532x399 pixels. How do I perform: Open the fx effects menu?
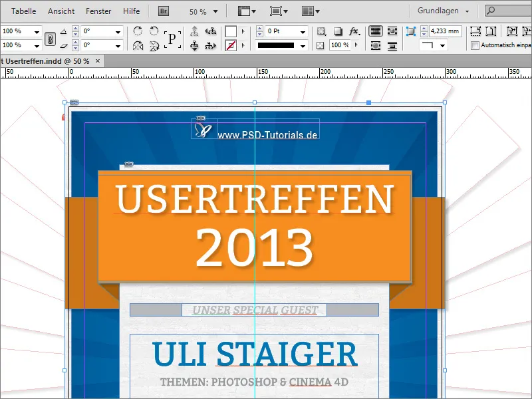(354, 31)
